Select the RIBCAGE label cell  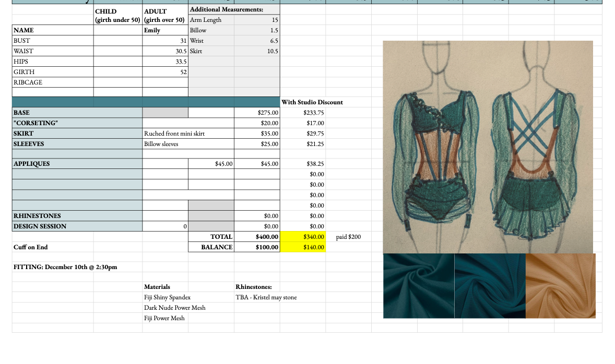(x=53, y=82)
